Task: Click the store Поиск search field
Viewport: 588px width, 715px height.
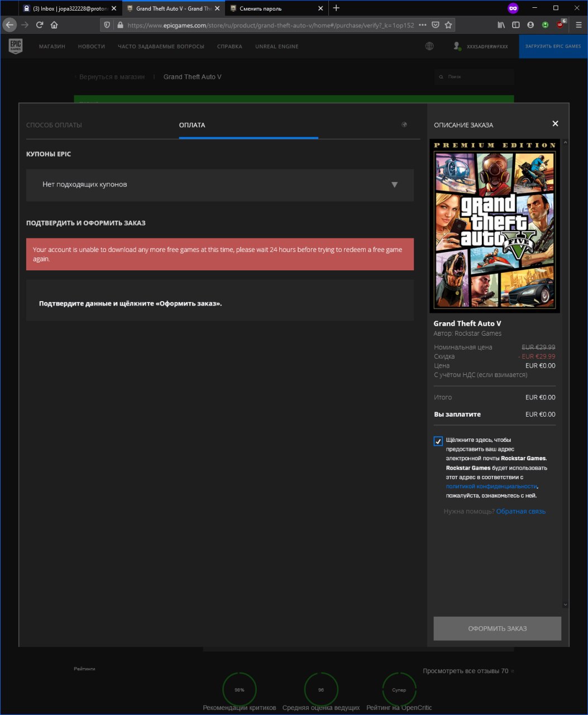Action: [474, 77]
